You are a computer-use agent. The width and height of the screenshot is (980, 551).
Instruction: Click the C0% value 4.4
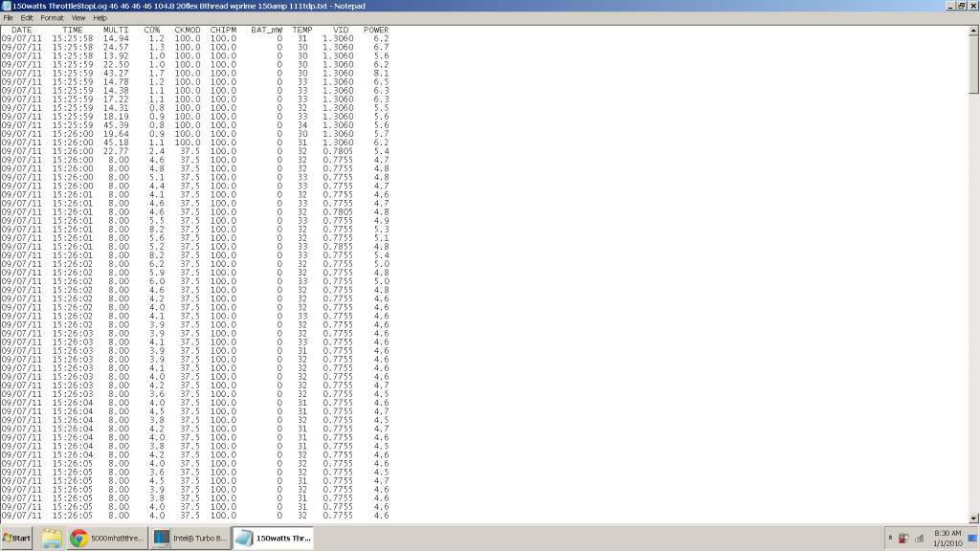157,187
